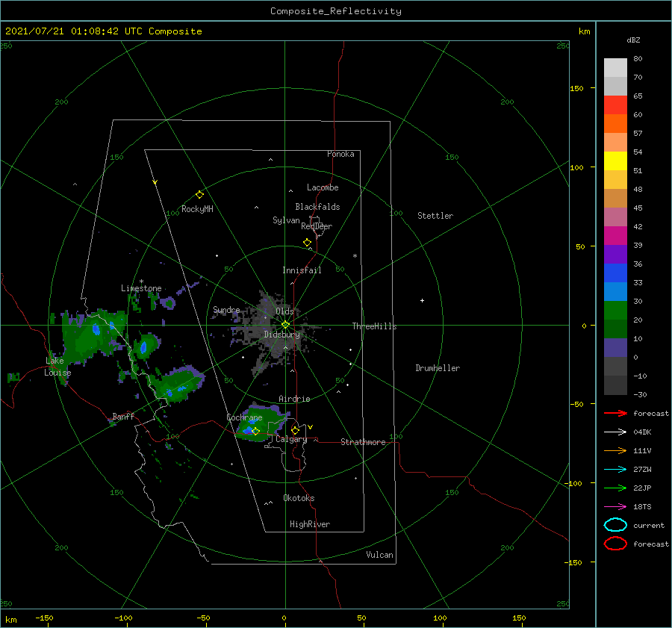
Task: Click the Sundre town label
Action: 226,310
